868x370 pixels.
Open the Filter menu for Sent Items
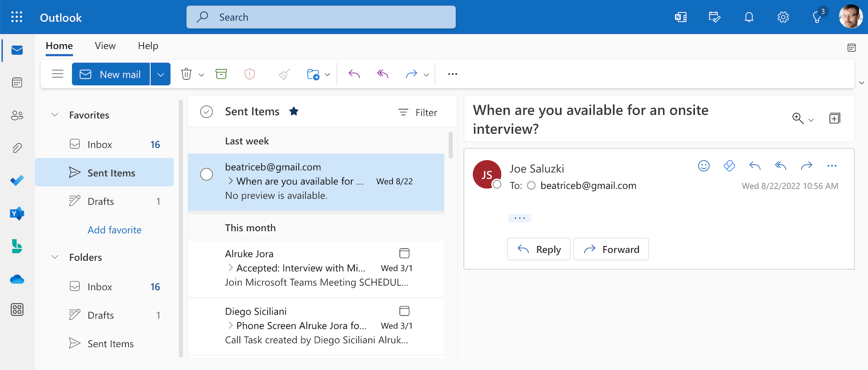(x=418, y=112)
